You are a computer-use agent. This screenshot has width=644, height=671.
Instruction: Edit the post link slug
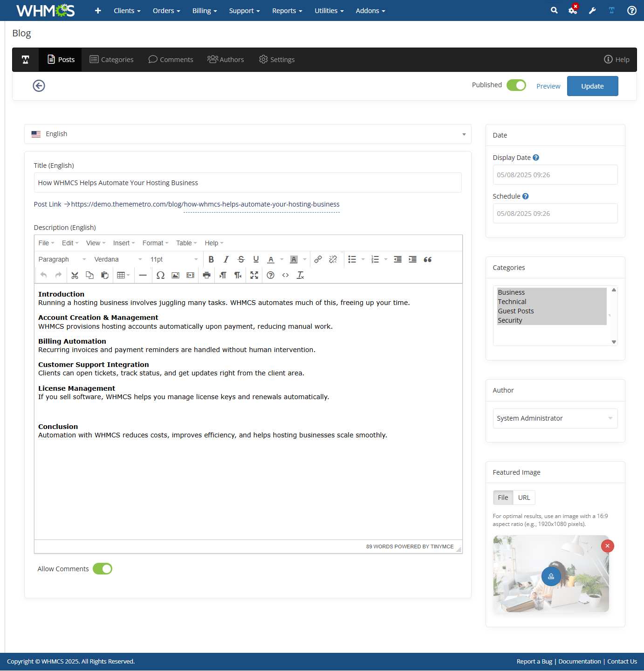(x=261, y=204)
